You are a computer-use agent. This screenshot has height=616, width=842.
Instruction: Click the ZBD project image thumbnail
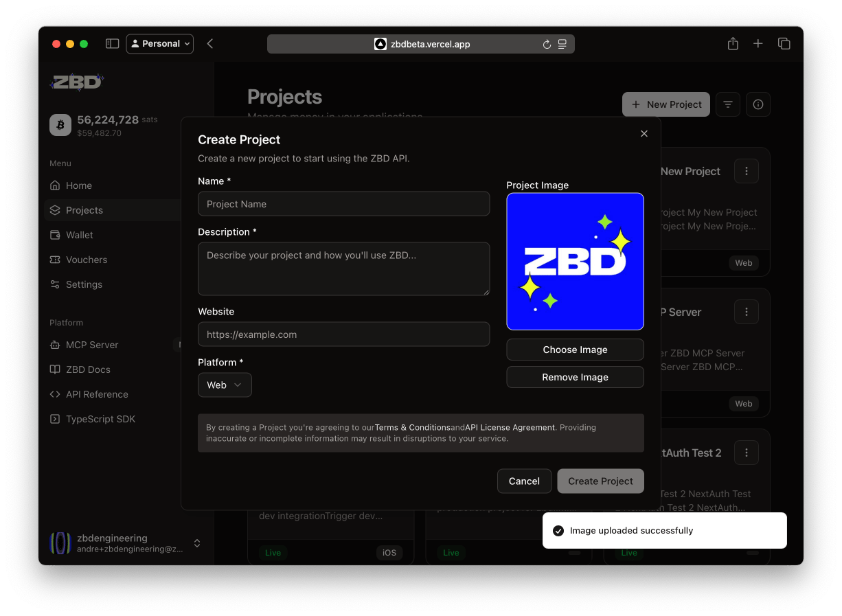pyautogui.click(x=575, y=262)
